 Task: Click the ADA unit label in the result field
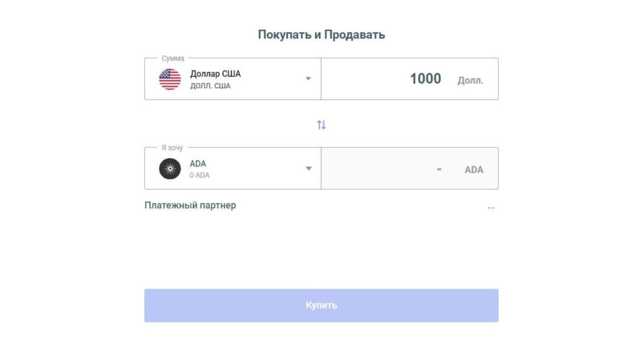[474, 169]
